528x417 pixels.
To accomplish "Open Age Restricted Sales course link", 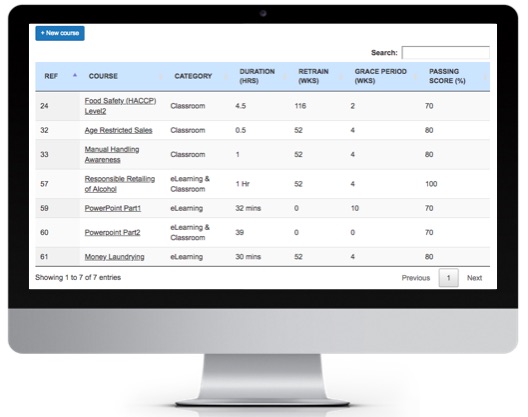I will (118, 130).
